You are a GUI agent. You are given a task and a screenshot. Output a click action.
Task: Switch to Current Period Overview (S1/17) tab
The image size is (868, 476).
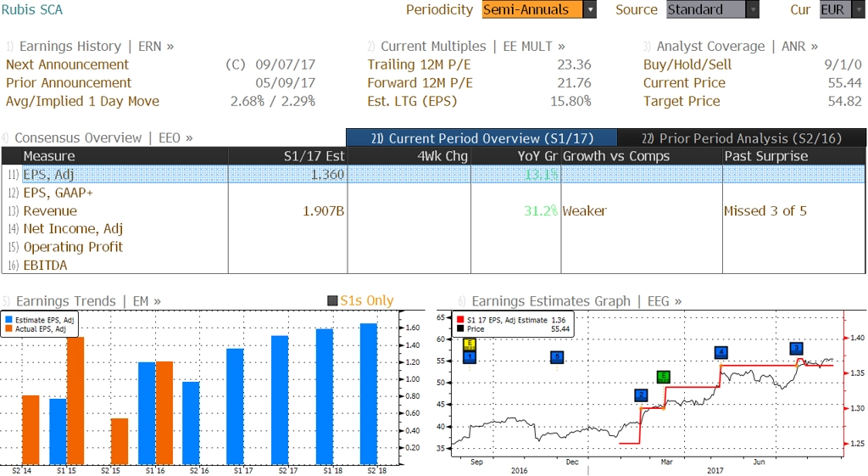481,138
